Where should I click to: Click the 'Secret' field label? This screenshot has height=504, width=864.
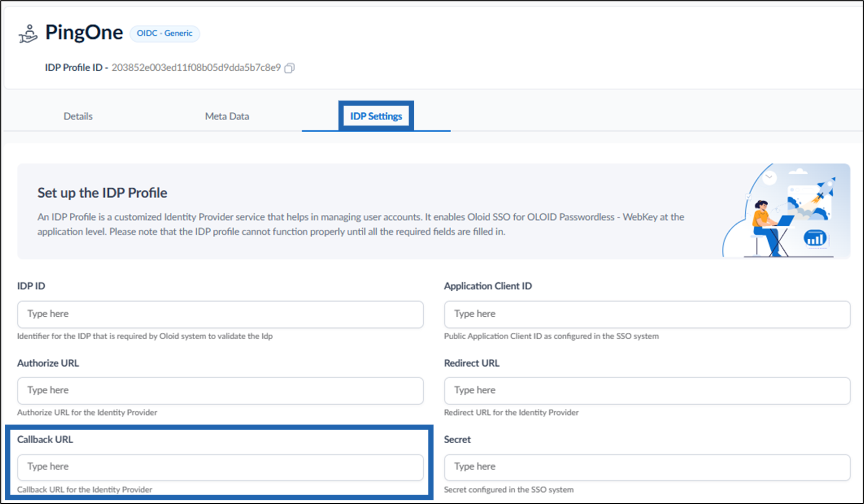(x=457, y=440)
